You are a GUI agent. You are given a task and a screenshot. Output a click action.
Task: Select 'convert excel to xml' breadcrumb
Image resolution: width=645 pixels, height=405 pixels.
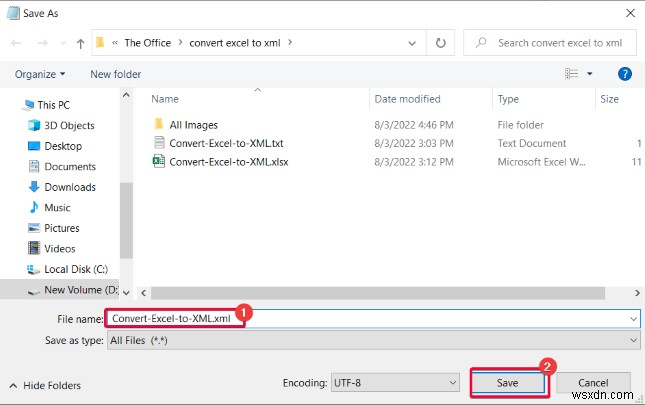[234, 43]
